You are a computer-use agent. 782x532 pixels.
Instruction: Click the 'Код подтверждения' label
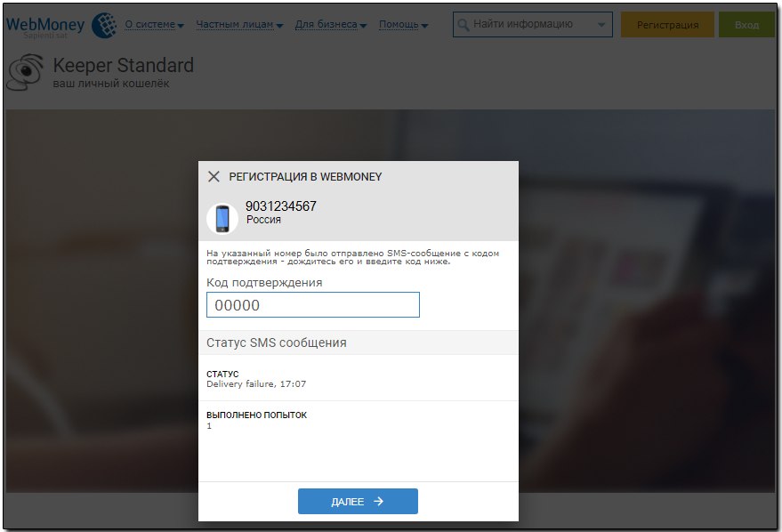click(x=264, y=283)
